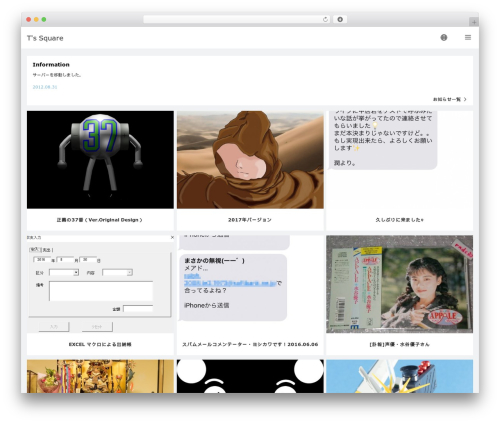Viewport: 500px width, 423px height.
Task: Open post titled 久しぶりに来ました
Action: (x=399, y=220)
